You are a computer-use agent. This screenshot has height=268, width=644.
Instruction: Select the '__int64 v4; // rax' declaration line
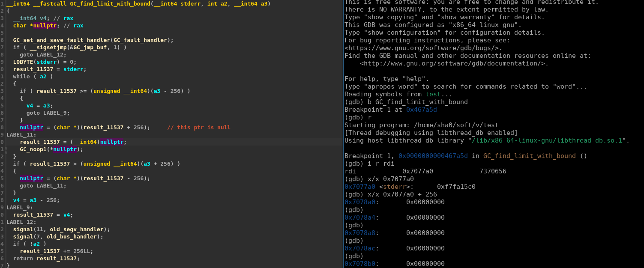click(x=43, y=18)
